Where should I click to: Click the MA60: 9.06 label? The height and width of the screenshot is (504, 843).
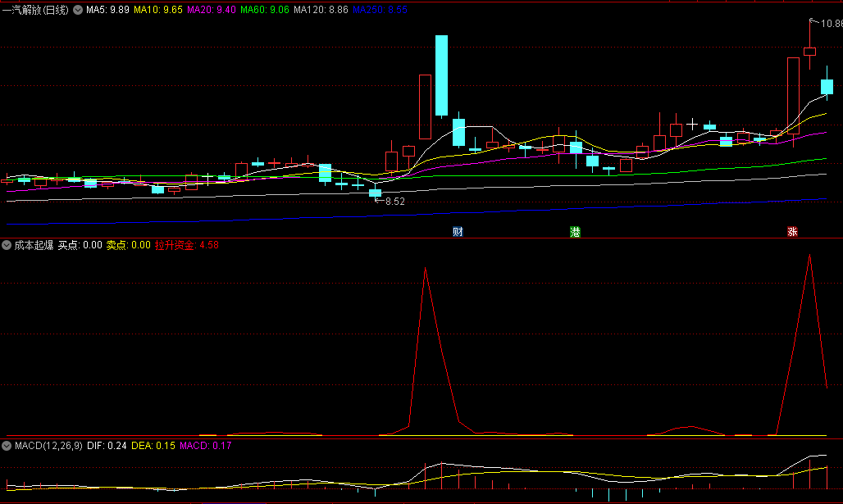(x=265, y=10)
